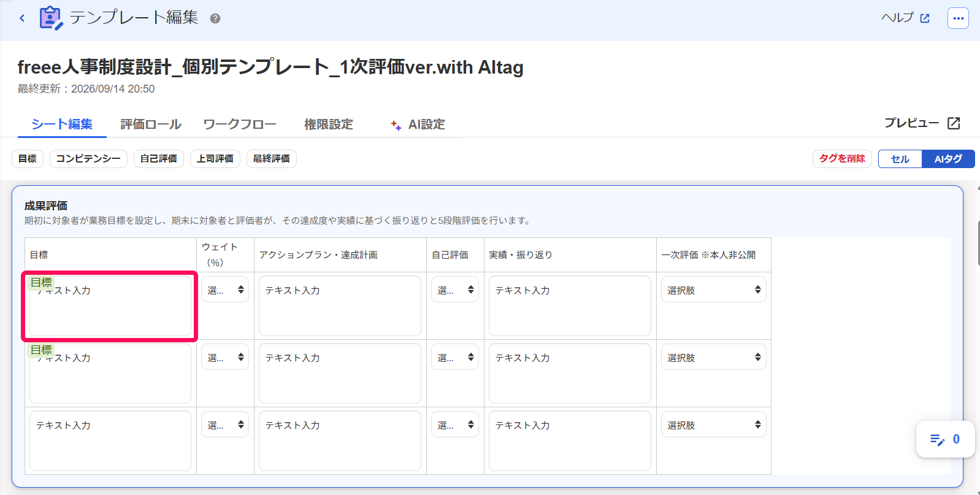
Task: Select the 目標 tag chip
Action: coord(28,159)
